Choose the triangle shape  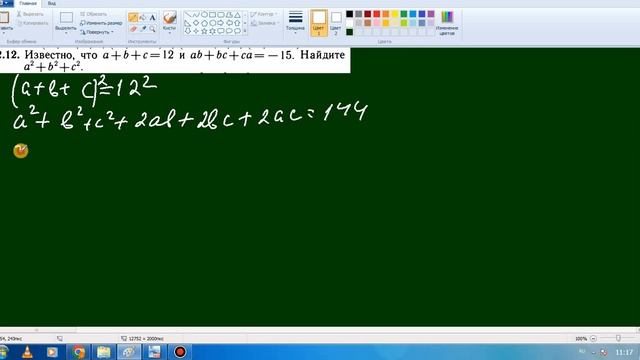tap(237, 15)
